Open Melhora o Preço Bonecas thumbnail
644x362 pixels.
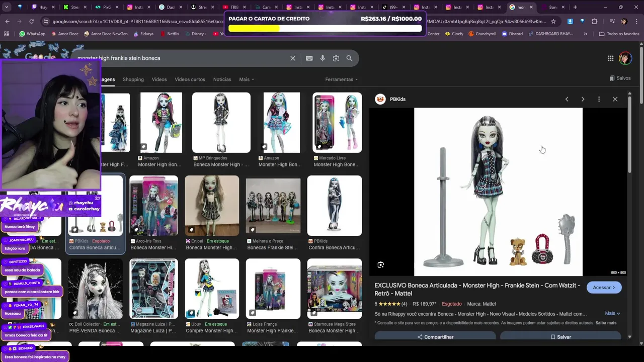(x=273, y=206)
